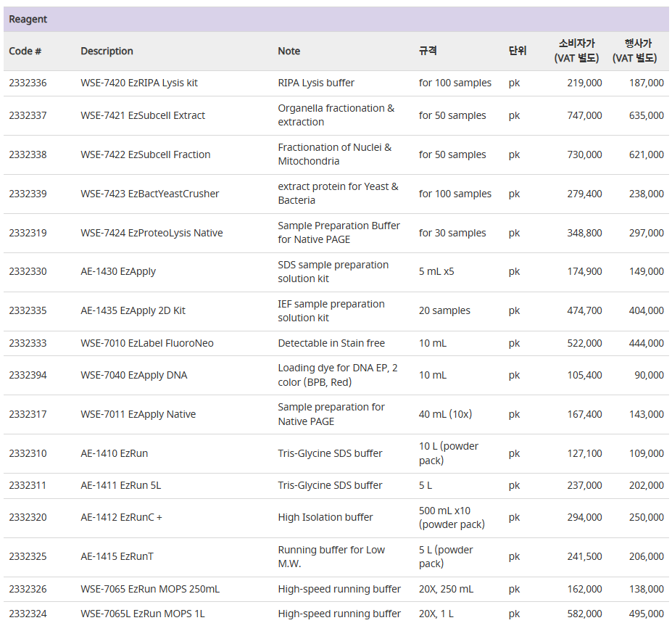
Task: Click WSE-7040 EzApply DNA description
Action: click(x=133, y=375)
